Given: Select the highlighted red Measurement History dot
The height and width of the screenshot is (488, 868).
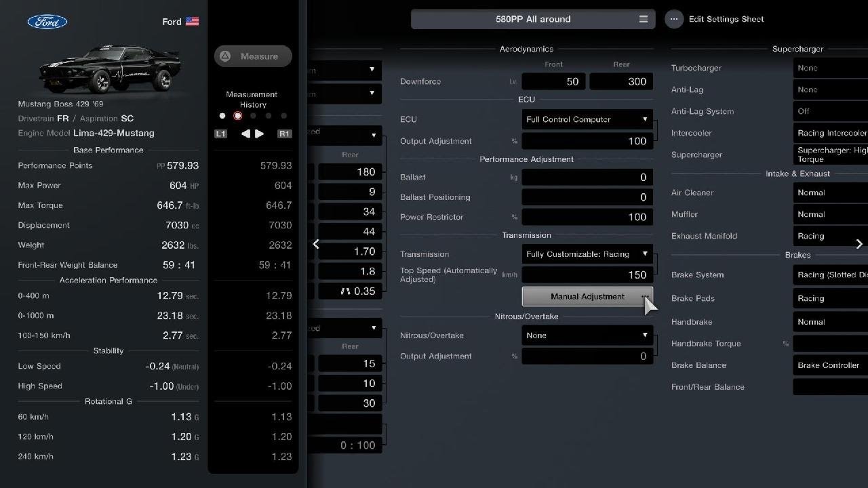Looking at the screenshot, I should click(x=237, y=116).
